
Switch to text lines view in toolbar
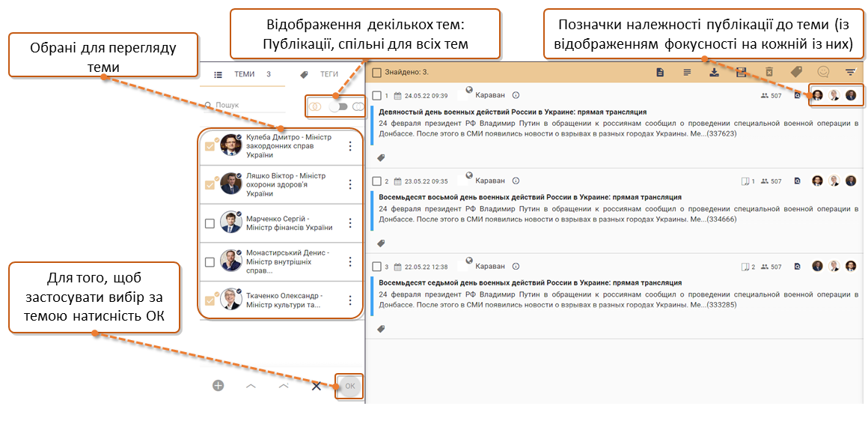coord(687,72)
